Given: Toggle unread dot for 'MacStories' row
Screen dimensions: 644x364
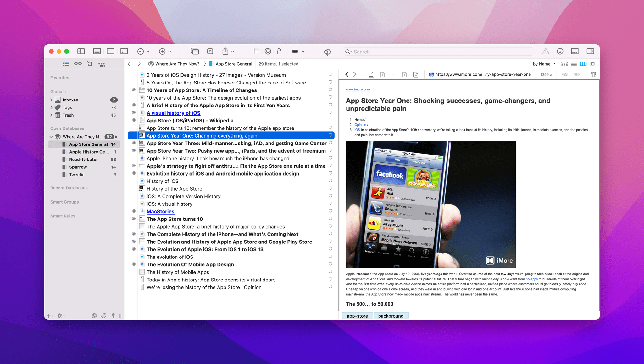Looking at the screenshot, I should [x=134, y=211].
